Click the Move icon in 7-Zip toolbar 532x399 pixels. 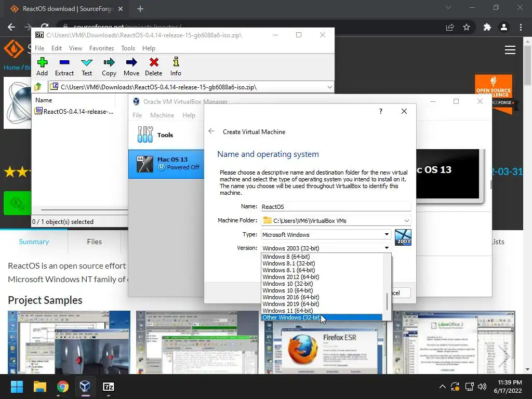coord(131,66)
